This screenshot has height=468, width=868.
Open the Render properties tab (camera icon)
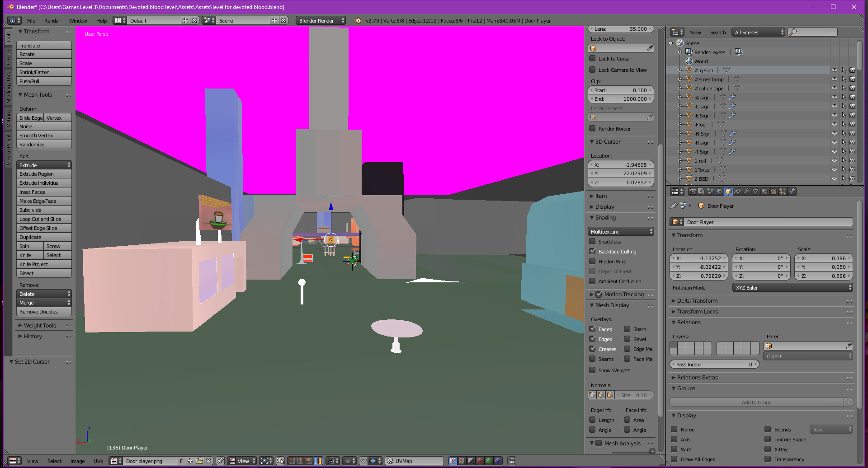(x=692, y=192)
